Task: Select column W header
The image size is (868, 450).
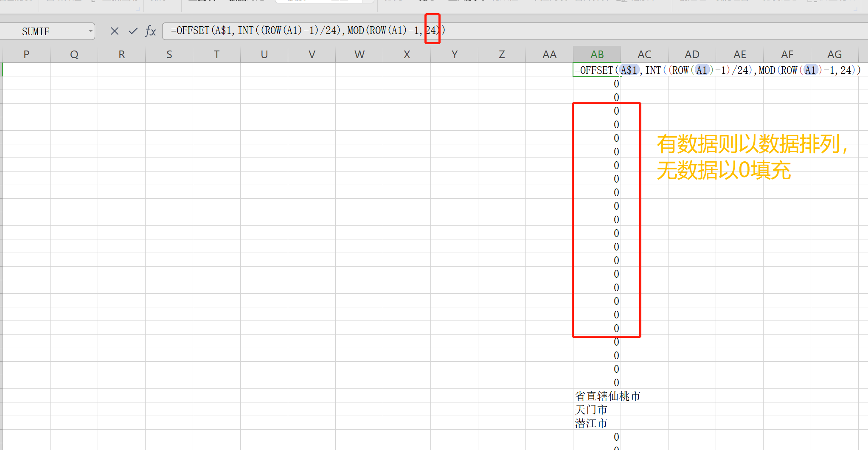Action: click(359, 54)
